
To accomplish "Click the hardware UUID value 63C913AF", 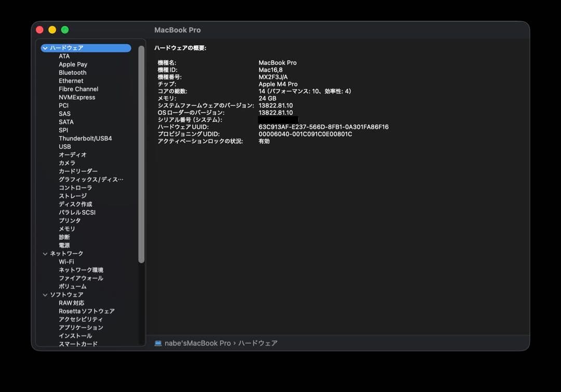I will 324,127.
